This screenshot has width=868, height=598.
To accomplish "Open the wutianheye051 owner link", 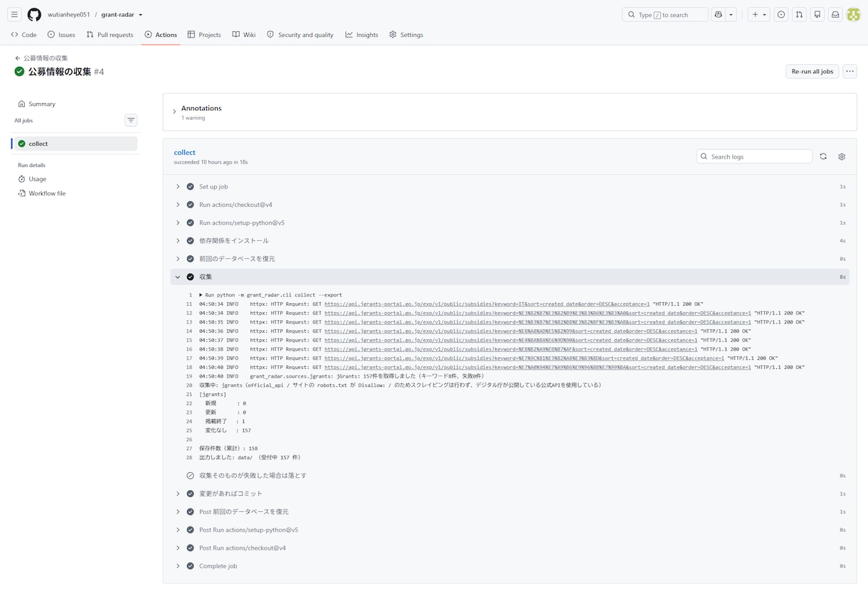I will coord(69,14).
